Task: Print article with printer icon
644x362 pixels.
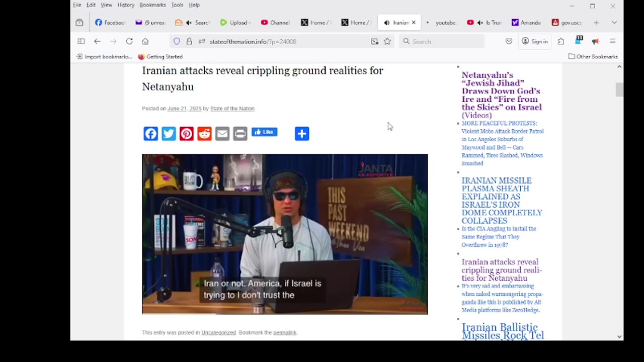Action: pos(240,134)
